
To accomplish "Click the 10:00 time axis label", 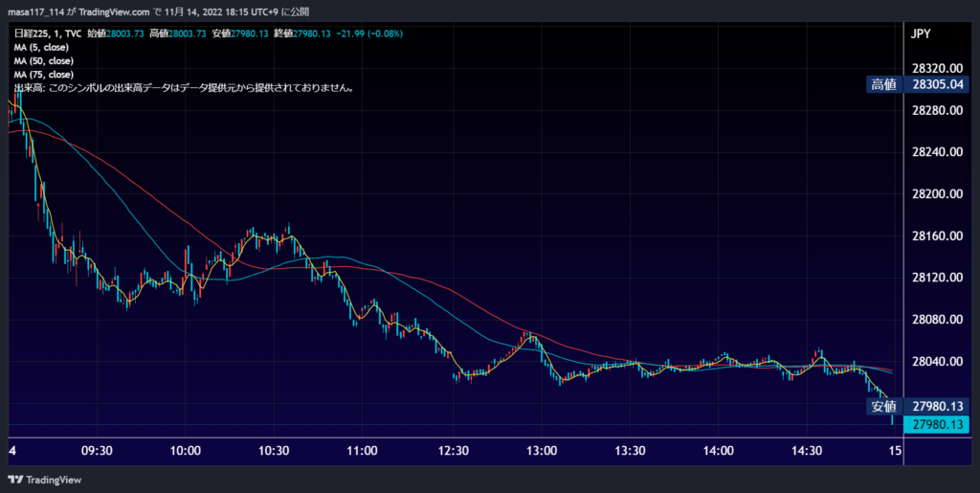I will tap(186, 451).
